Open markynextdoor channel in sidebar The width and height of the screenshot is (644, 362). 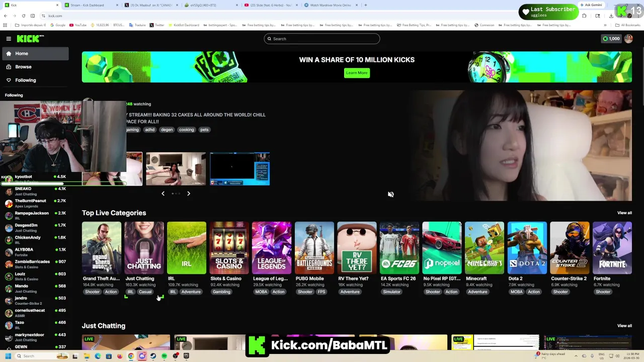pos(35,337)
